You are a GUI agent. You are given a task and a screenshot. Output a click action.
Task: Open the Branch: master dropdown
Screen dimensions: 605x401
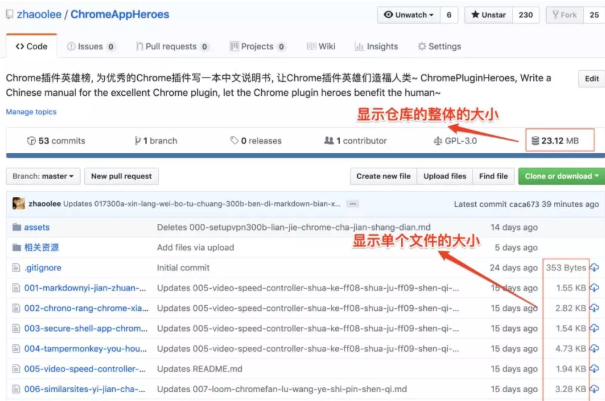[x=43, y=176]
